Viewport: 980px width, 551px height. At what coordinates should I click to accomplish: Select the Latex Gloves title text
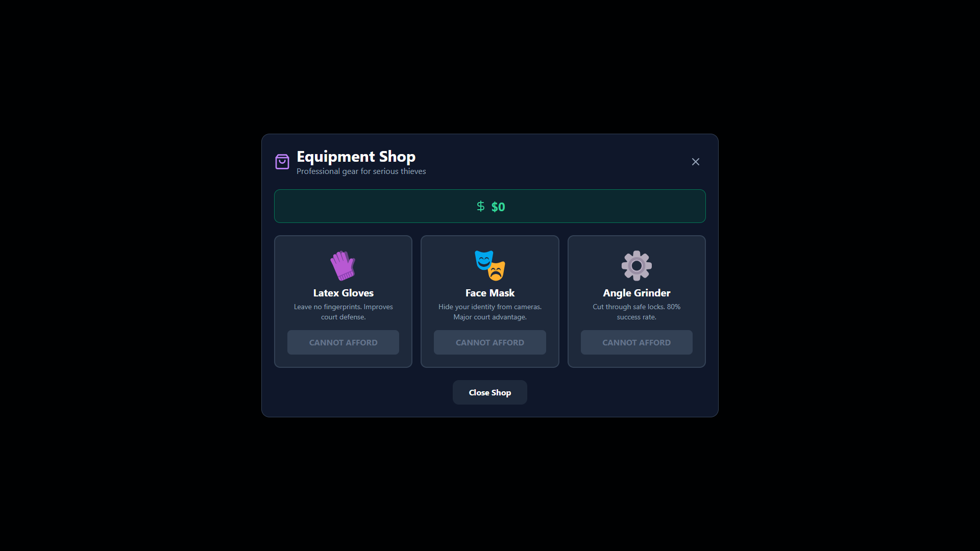point(343,293)
